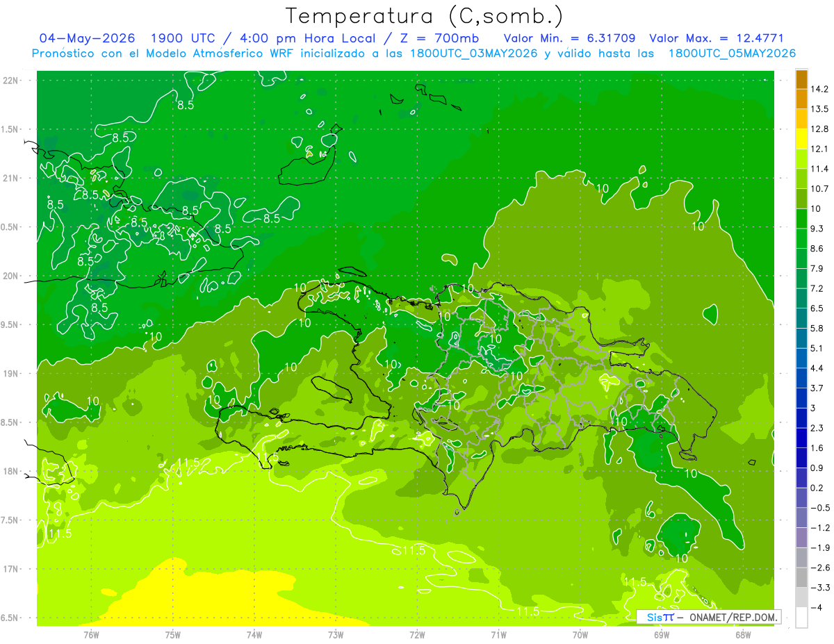The width and height of the screenshot is (834, 644).
Task: Click the purple -1.2 colorbar segment
Action: [801, 538]
